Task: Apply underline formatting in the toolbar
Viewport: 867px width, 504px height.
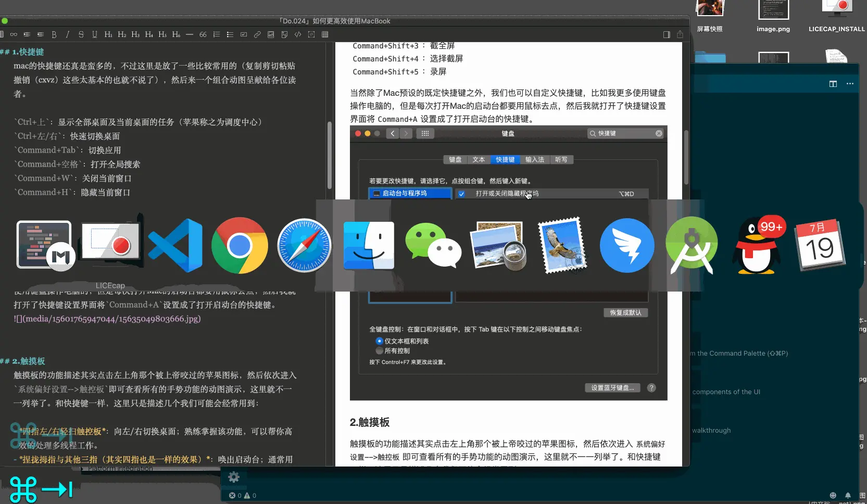Action: coord(94,34)
